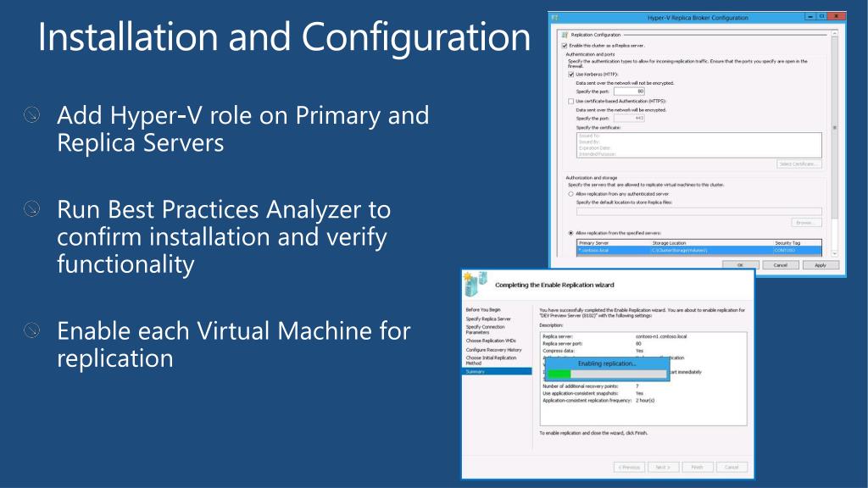Uncheck the Use Kerberos (HTTP) checkbox

point(571,75)
